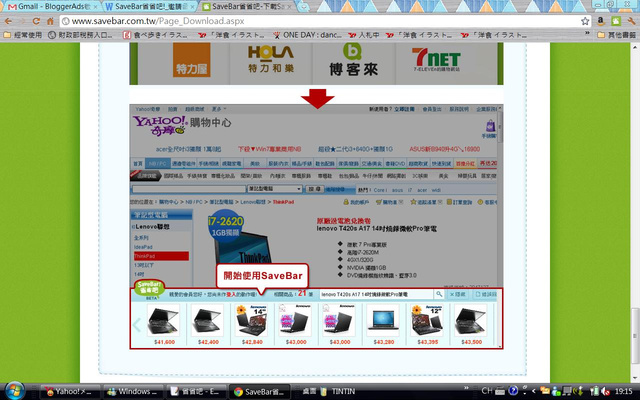Open the Windows Start orb
Image resolution: width=640 pixels, height=400 pixels.
click(15, 391)
